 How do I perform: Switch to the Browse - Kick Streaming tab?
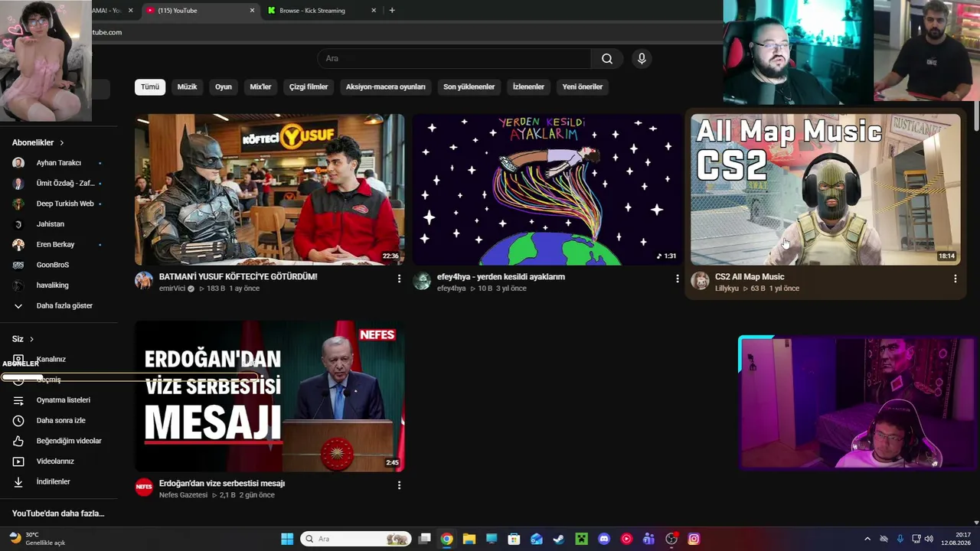[322, 11]
